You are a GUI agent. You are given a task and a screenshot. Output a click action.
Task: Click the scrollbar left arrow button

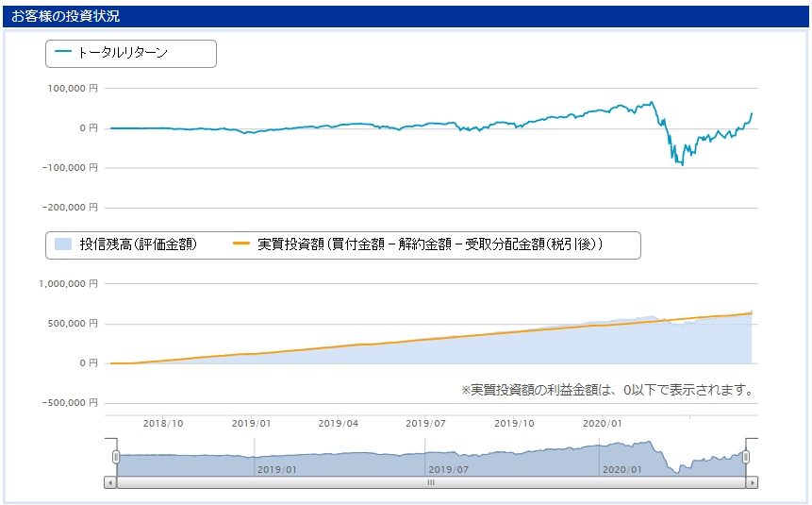click(x=110, y=482)
